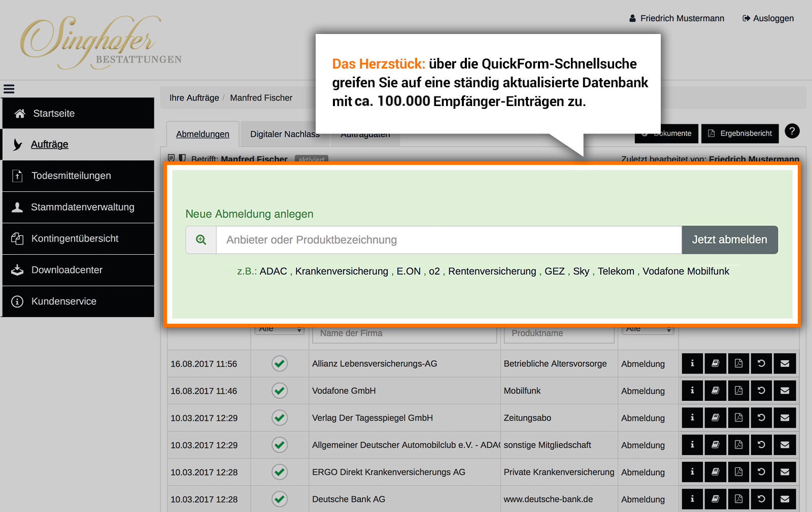This screenshot has height=512, width=812.
Task: Open info icon for Allianz Lebensversicherungs-AG row
Action: [x=692, y=363]
